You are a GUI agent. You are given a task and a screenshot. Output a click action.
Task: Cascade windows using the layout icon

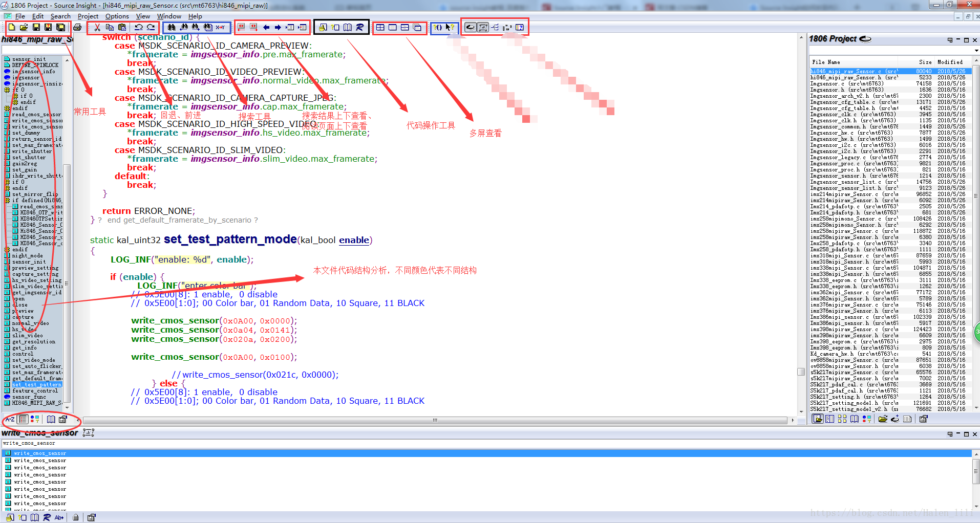(417, 27)
